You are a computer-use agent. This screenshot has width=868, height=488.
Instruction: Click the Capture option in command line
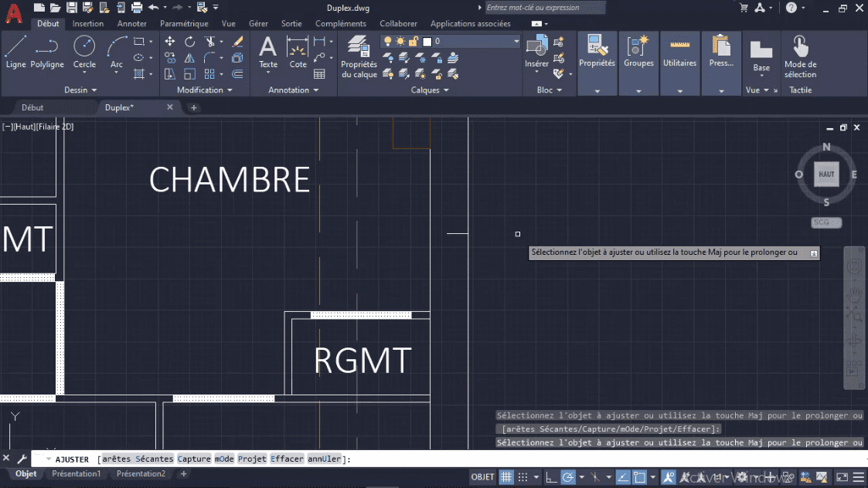click(x=193, y=459)
